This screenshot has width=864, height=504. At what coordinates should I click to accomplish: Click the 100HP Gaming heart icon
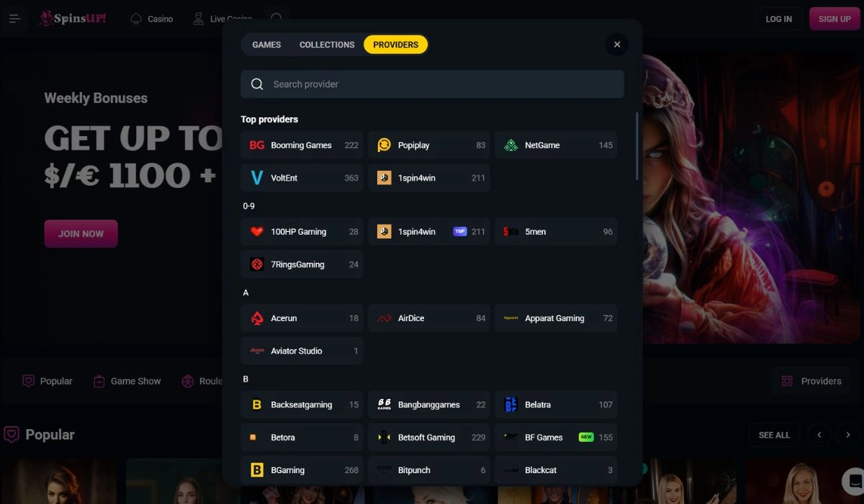pos(257,232)
